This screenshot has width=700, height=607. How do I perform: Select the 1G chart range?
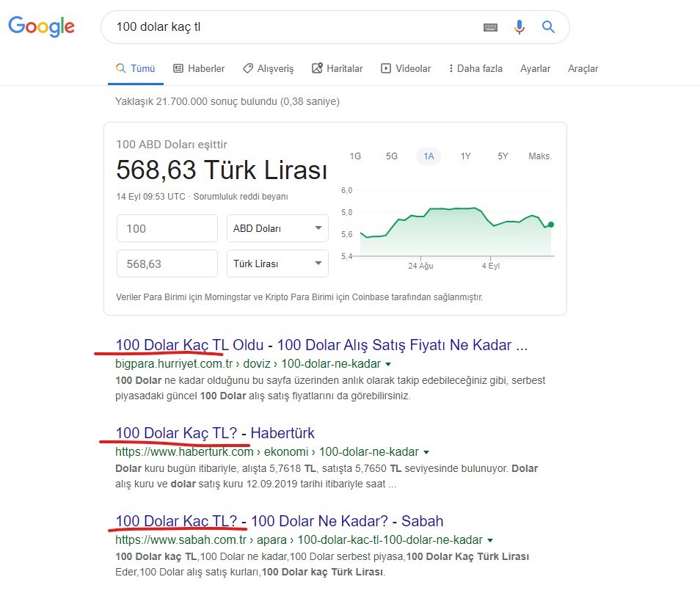click(x=355, y=156)
